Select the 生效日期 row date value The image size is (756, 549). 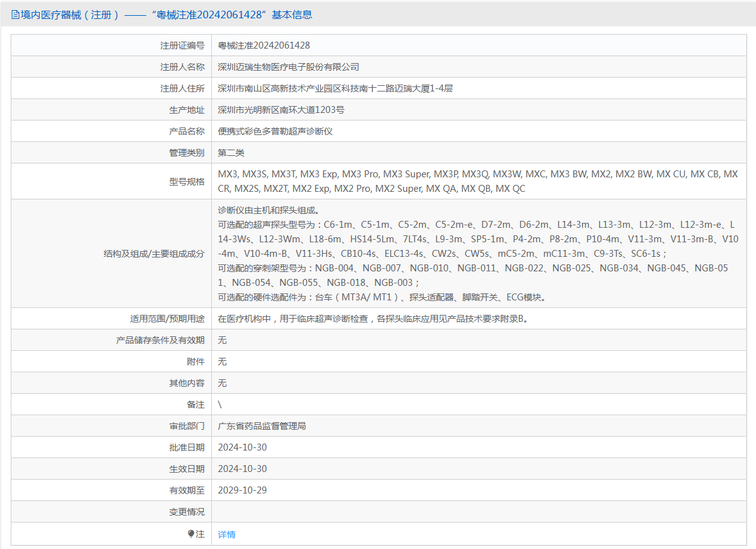pyautogui.click(x=242, y=469)
